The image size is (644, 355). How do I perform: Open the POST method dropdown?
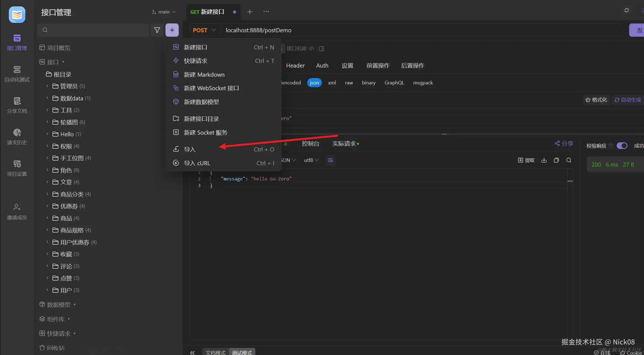[x=204, y=30]
